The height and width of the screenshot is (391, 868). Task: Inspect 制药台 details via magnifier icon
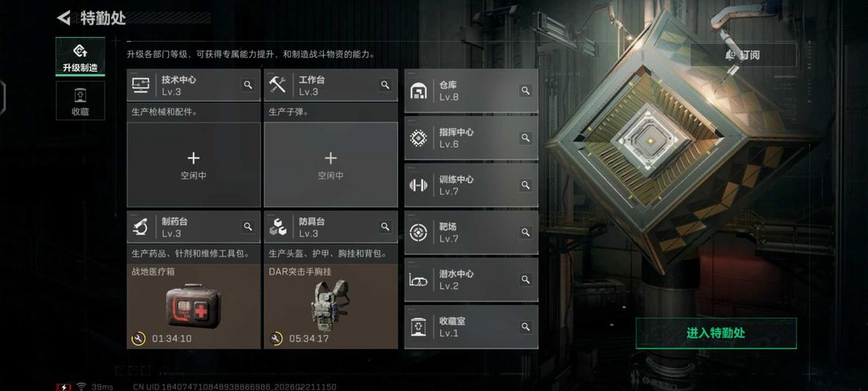point(248,227)
